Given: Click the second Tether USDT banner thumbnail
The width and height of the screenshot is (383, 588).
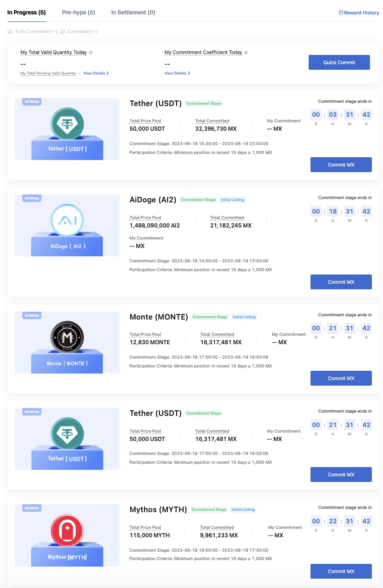Looking at the screenshot, I should click(67, 439).
